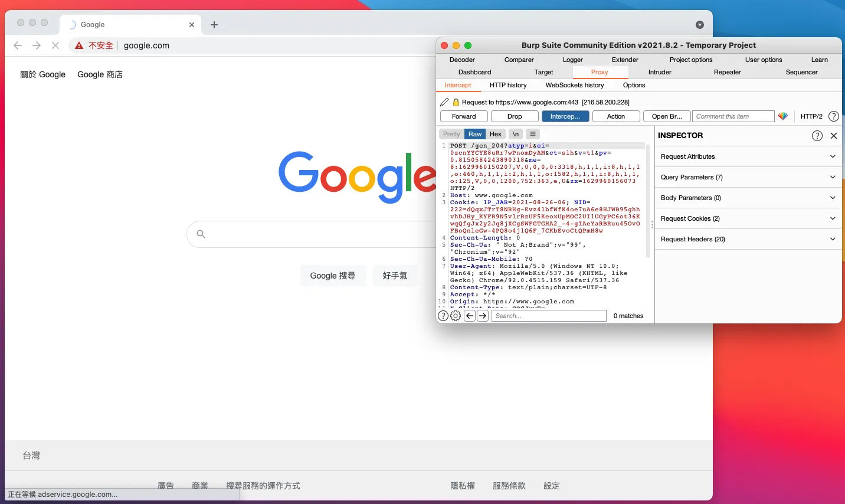Open the WebSockets history sub-tab
Screen dimensions: 845x504
[575, 85]
